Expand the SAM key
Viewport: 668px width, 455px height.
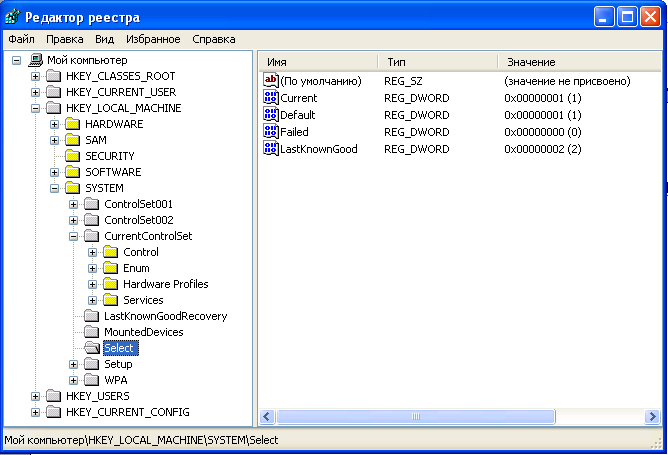[x=55, y=140]
